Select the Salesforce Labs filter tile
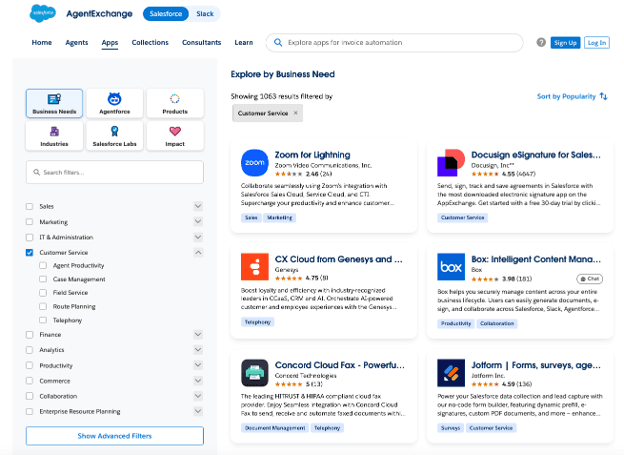624x455 pixels. point(115,136)
